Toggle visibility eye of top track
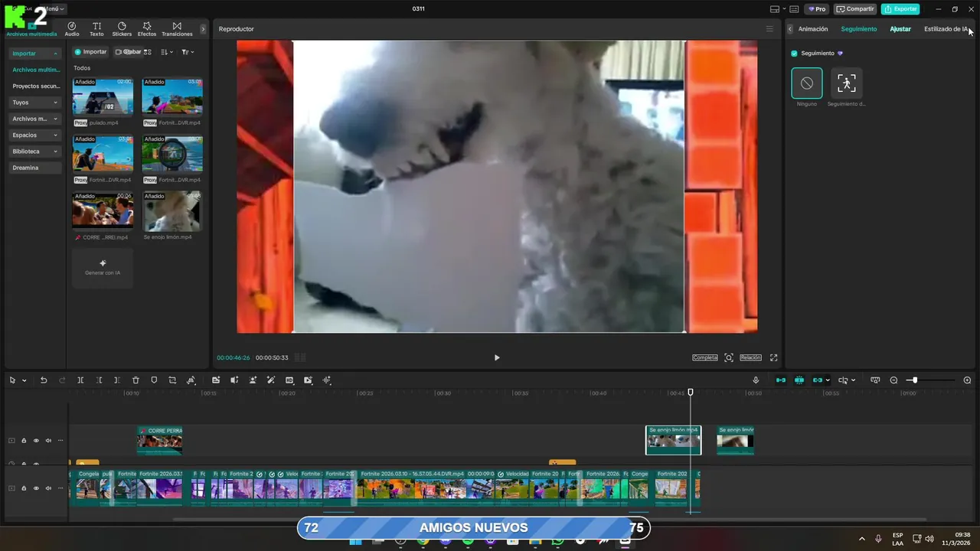The width and height of the screenshot is (980, 551). 36,441
